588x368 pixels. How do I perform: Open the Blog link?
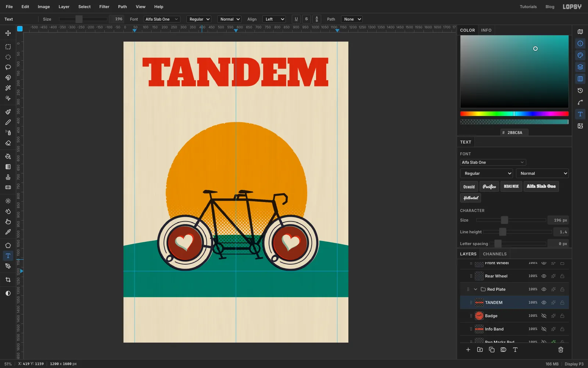(x=550, y=7)
